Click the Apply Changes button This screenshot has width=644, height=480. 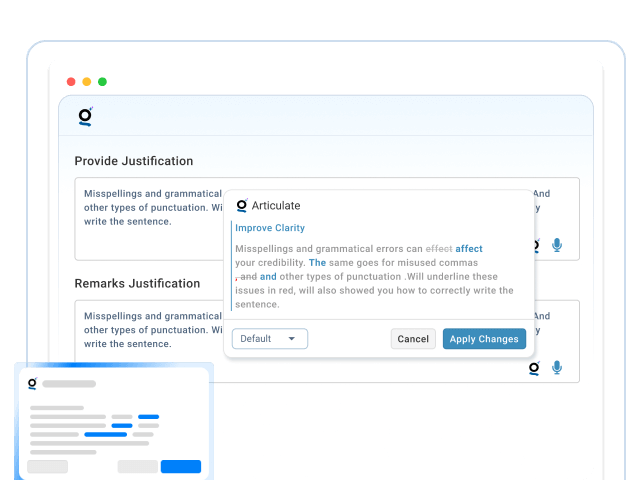tap(484, 339)
